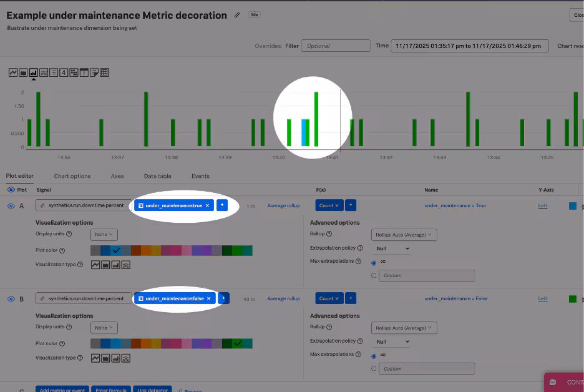The height and width of the screenshot is (392, 584).
Task: Click the pencil icon to edit chart title
Action: (237, 15)
